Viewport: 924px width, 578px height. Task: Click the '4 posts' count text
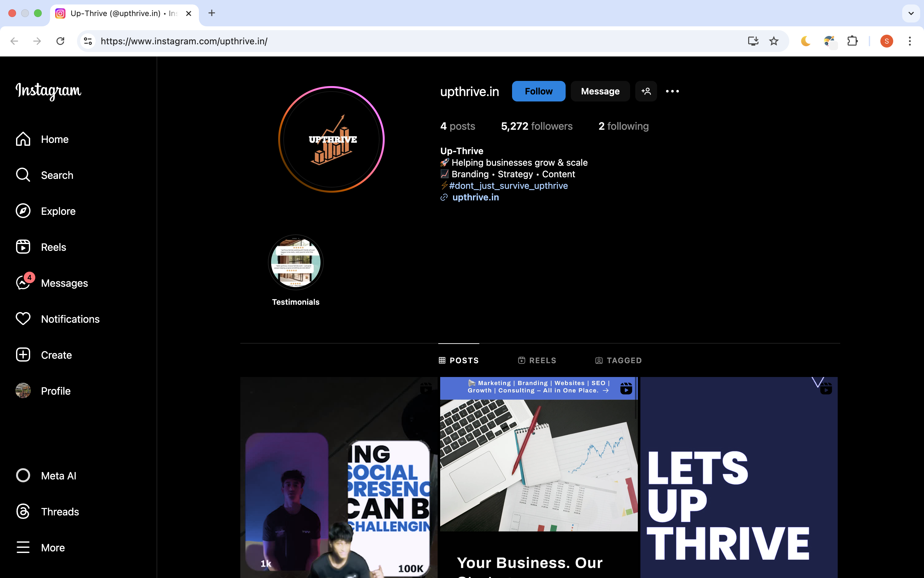[458, 126]
